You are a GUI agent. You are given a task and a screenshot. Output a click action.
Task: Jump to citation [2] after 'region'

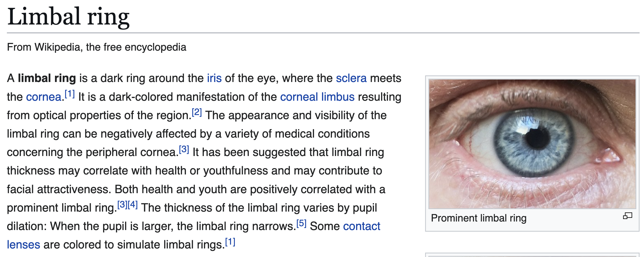197,112
